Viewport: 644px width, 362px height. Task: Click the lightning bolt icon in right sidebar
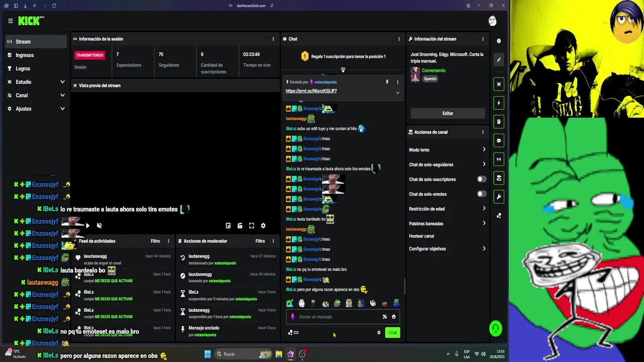click(499, 103)
